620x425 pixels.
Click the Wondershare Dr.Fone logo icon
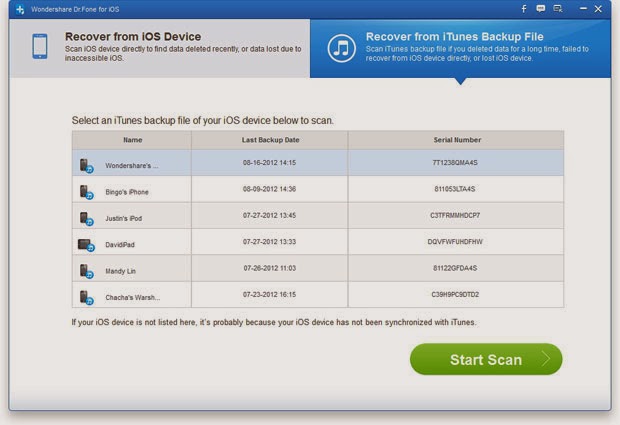click(20, 9)
